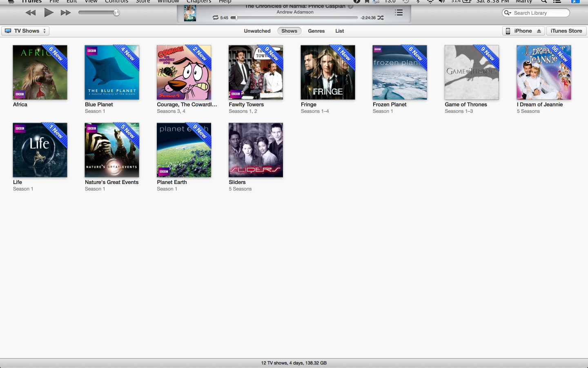Toggle the repeat icon beside 5:45
Image resolution: width=588 pixels, height=368 pixels.
point(216,18)
